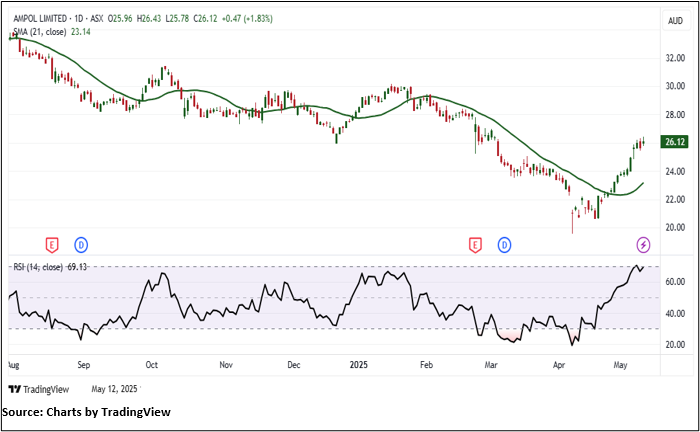
Task: Select the SMA (21, close) indicator label
Action: 39,32
